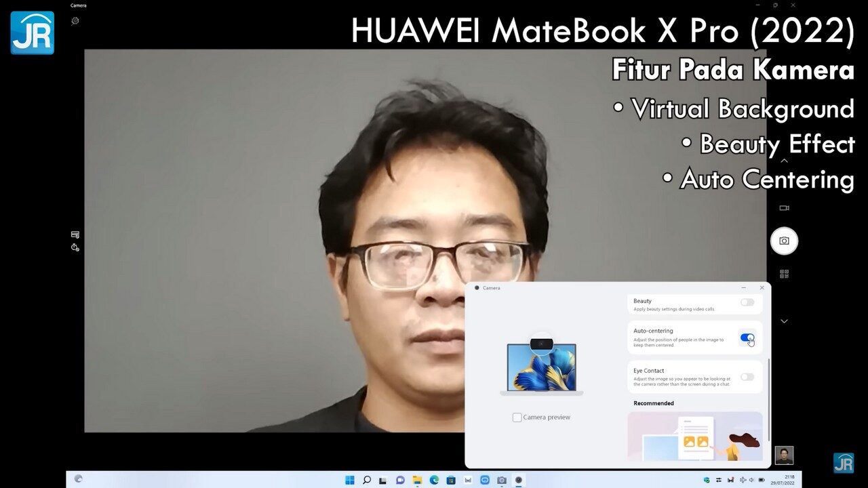The width and height of the screenshot is (868, 488).
Task: Open a Recommended item card
Action: tap(694, 436)
